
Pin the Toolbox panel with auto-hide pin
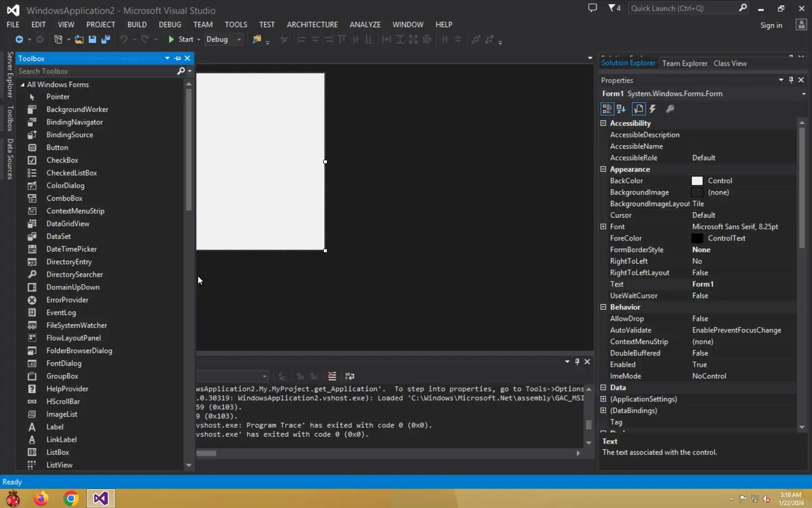(177, 59)
